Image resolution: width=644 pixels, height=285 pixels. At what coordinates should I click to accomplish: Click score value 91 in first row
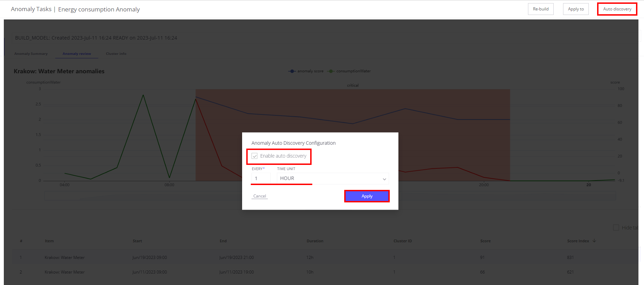pyautogui.click(x=482, y=258)
